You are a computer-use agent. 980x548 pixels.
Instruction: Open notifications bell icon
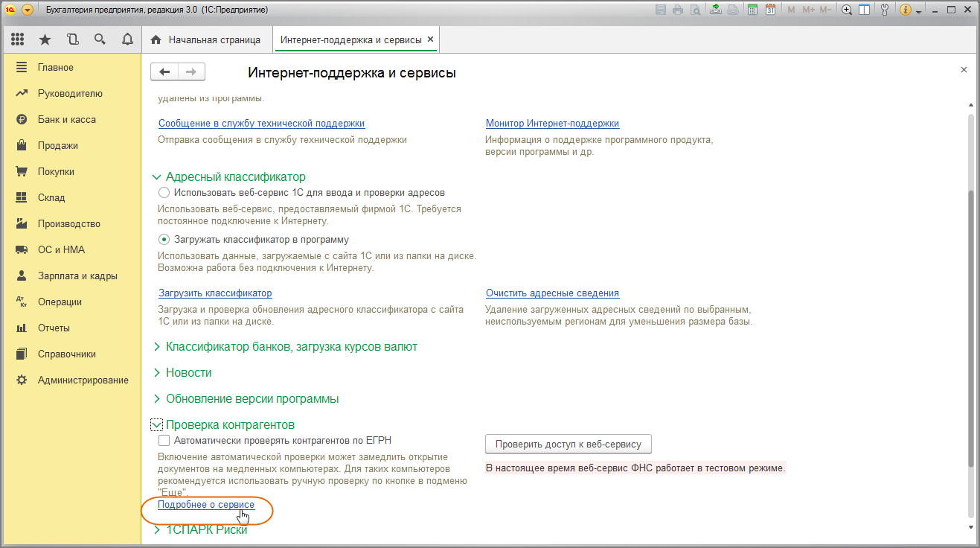click(127, 39)
